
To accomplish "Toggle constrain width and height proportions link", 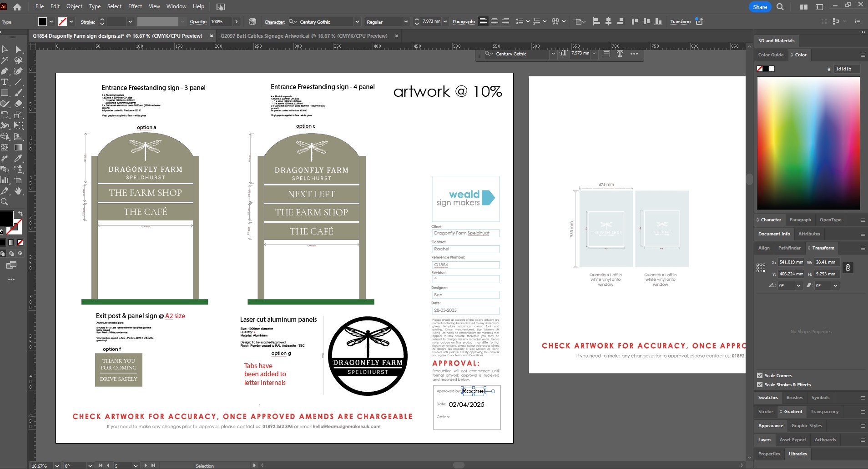I will tap(848, 268).
